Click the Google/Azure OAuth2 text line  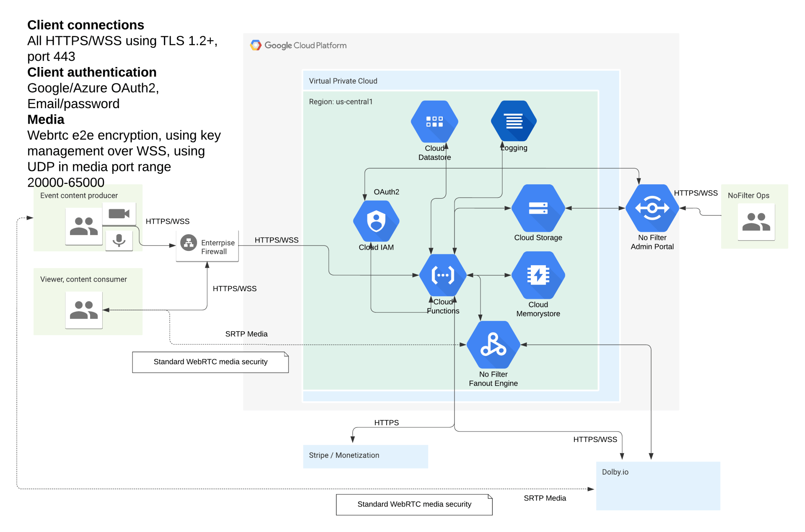(x=93, y=88)
